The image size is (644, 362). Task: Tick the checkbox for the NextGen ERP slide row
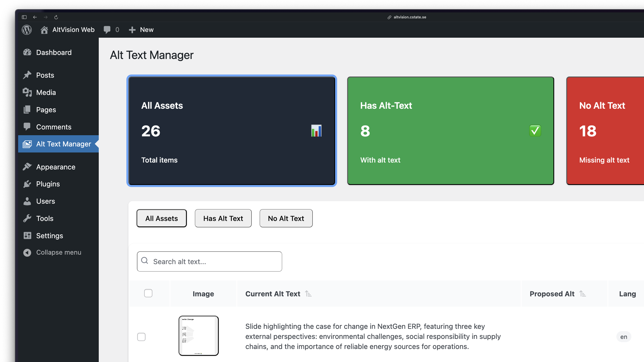141,337
